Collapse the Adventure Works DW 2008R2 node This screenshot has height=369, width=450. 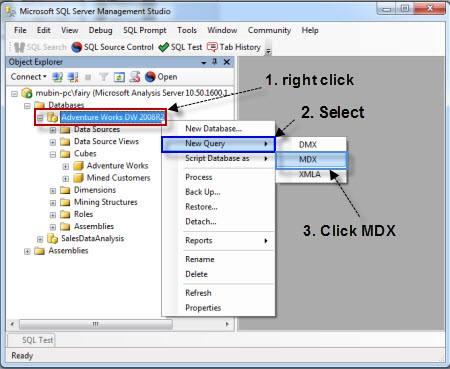tap(40, 118)
